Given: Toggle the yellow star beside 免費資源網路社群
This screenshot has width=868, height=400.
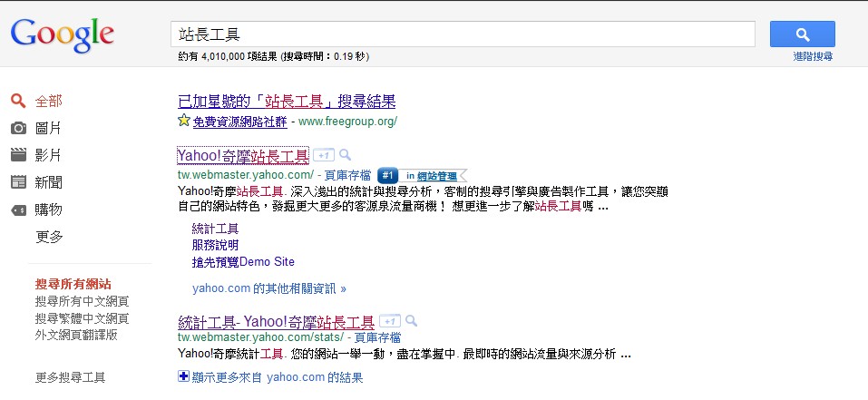Looking at the screenshot, I should tap(184, 120).
